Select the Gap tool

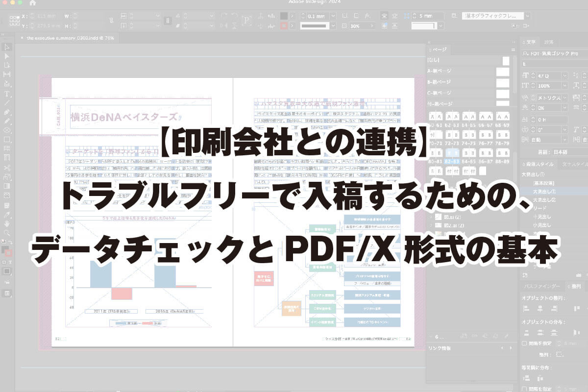7,75
